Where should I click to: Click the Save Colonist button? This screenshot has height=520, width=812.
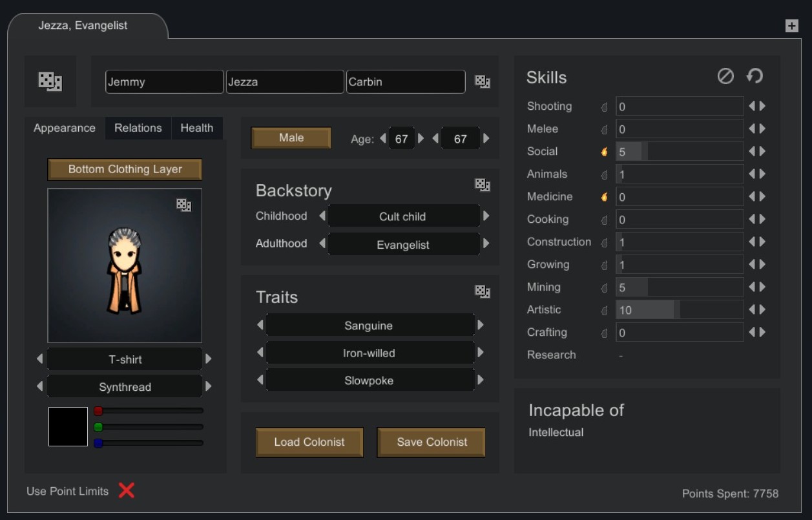(432, 442)
